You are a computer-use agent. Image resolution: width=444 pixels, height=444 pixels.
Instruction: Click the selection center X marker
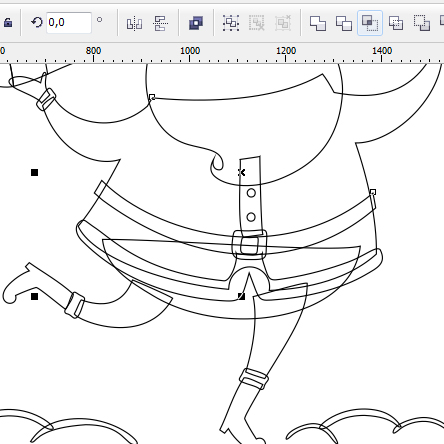click(242, 172)
